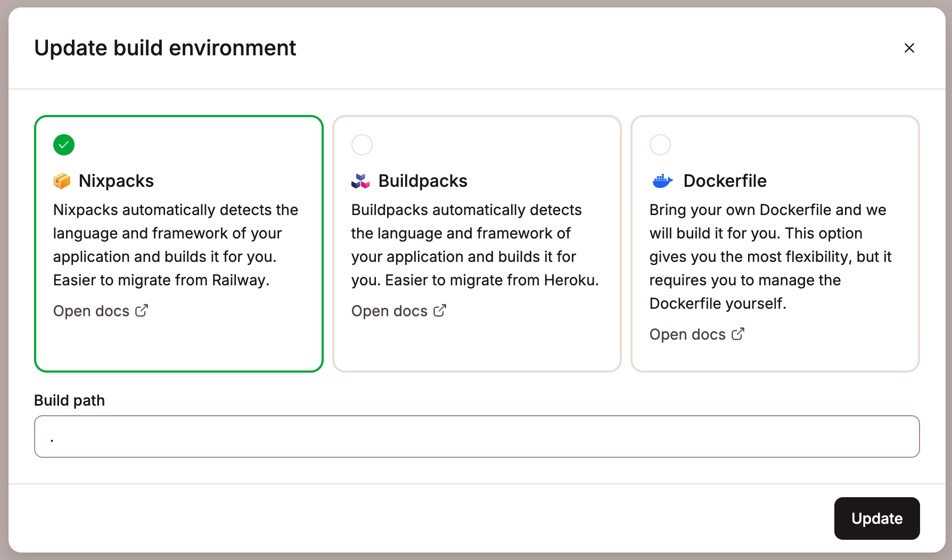Screen dimensions: 952x560
Task: Open docs for Buildpacks
Action: point(389,310)
